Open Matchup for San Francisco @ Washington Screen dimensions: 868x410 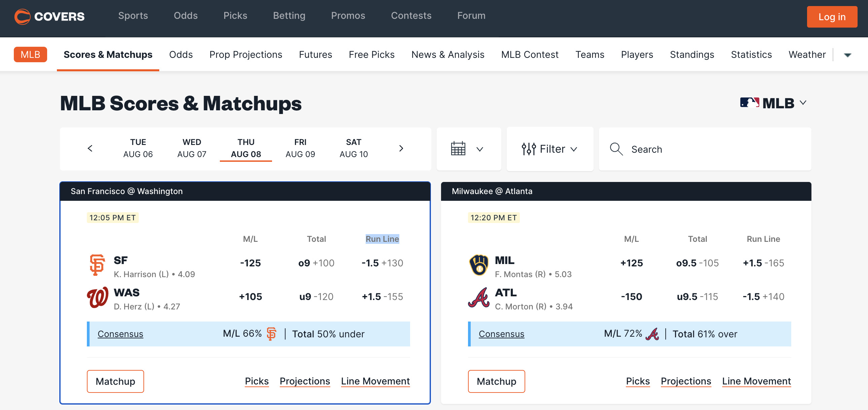pyautogui.click(x=115, y=381)
